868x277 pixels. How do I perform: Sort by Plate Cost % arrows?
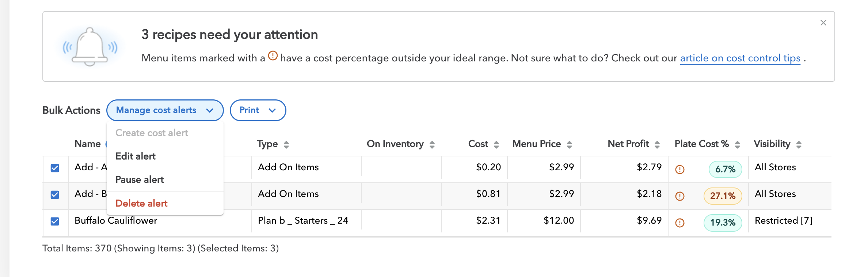pos(737,145)
